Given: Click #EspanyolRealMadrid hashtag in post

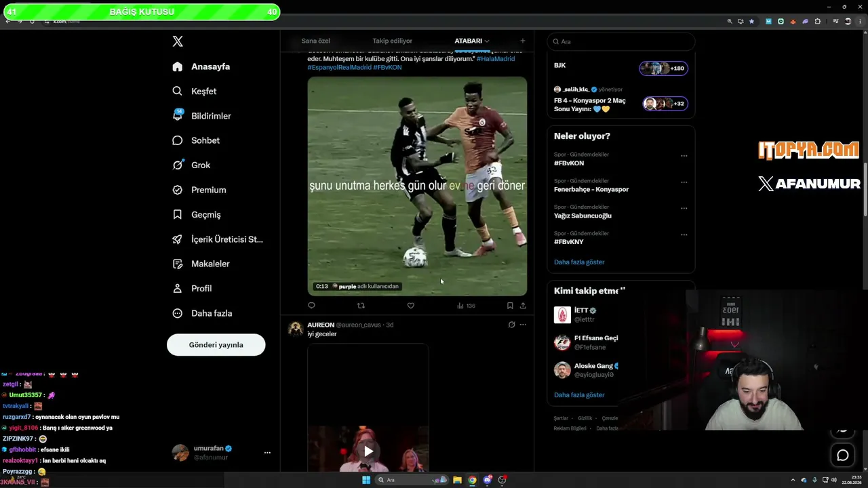Looking at the screenshot, I should pos(339,68).
